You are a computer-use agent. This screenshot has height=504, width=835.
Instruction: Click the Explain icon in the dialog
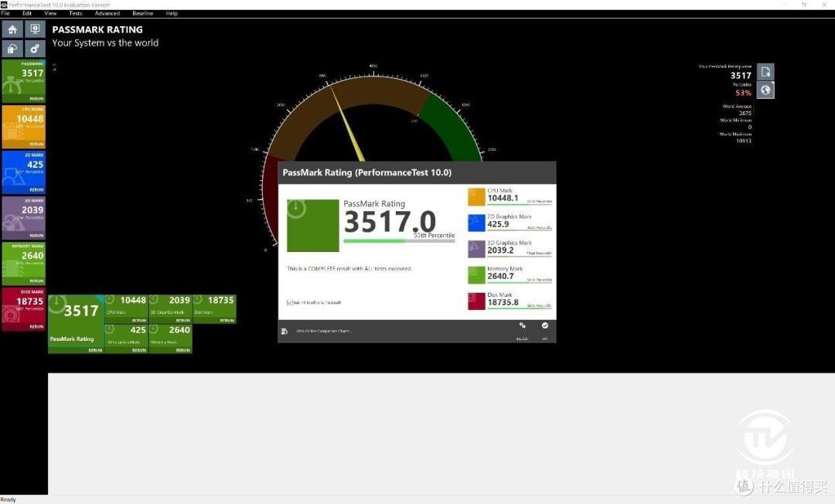pyautogui.click(x=523, y=325)
